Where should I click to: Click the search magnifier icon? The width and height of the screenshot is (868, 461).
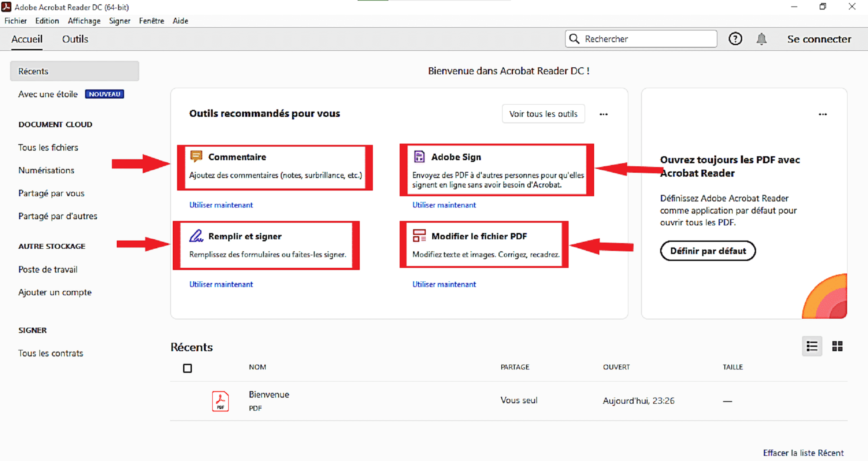coord(574,39)
